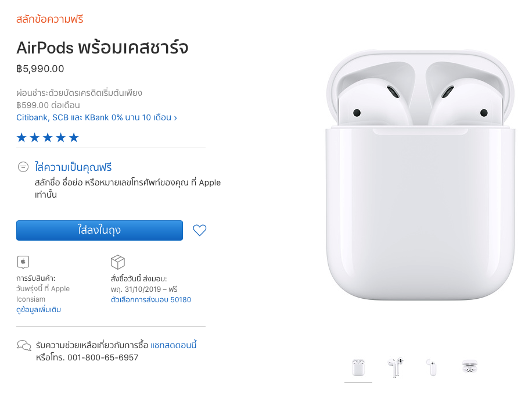Click the orange สลักข้อความฟรี text
The width and height of the screenshot is (532, 397).
(50, 19)
